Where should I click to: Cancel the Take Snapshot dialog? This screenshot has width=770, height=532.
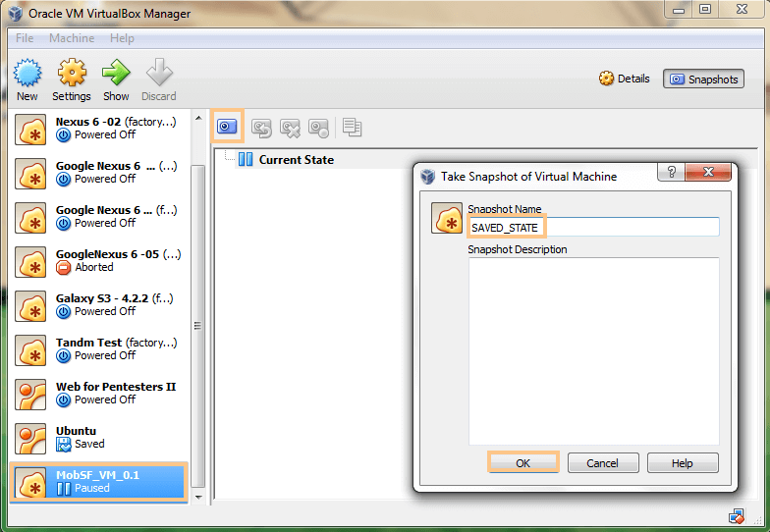602,463
